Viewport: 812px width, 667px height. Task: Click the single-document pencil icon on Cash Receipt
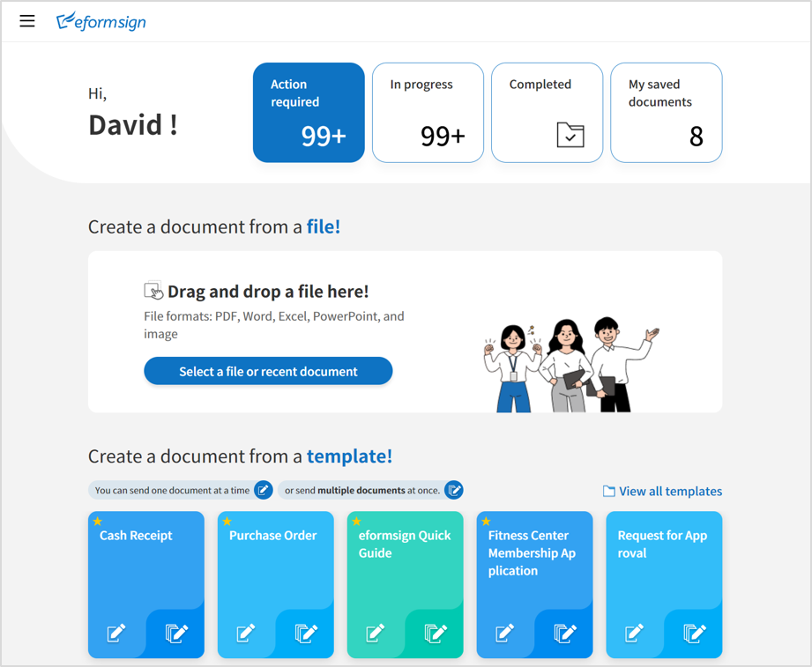pyautogui.click(x=115, y=634)
